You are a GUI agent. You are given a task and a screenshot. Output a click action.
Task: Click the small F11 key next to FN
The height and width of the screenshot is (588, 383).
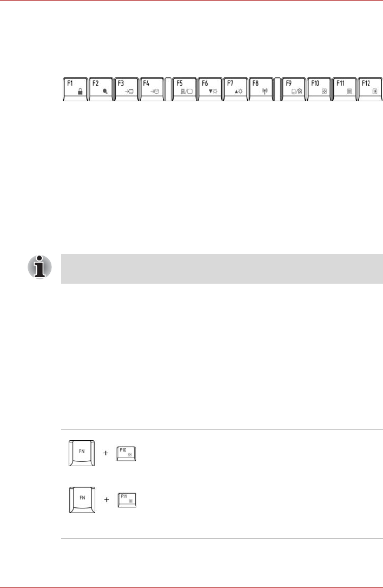coord(126,500)
